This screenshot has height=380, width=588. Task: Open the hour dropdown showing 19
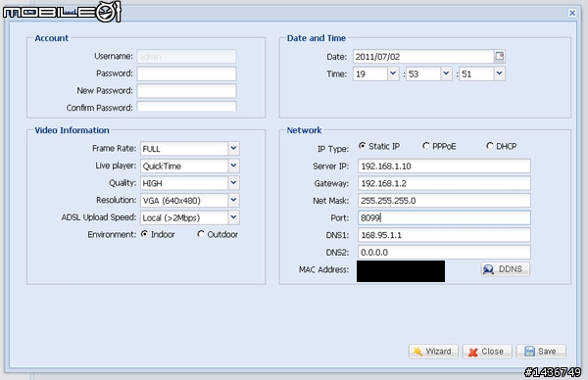point(393,73)
